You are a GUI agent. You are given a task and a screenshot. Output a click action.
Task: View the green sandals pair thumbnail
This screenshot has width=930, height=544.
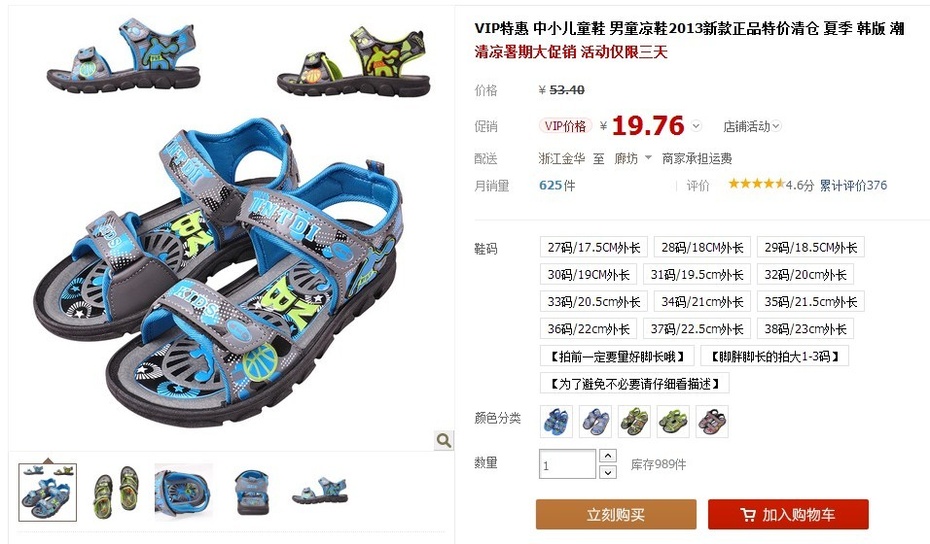click(x=116, y=492)
